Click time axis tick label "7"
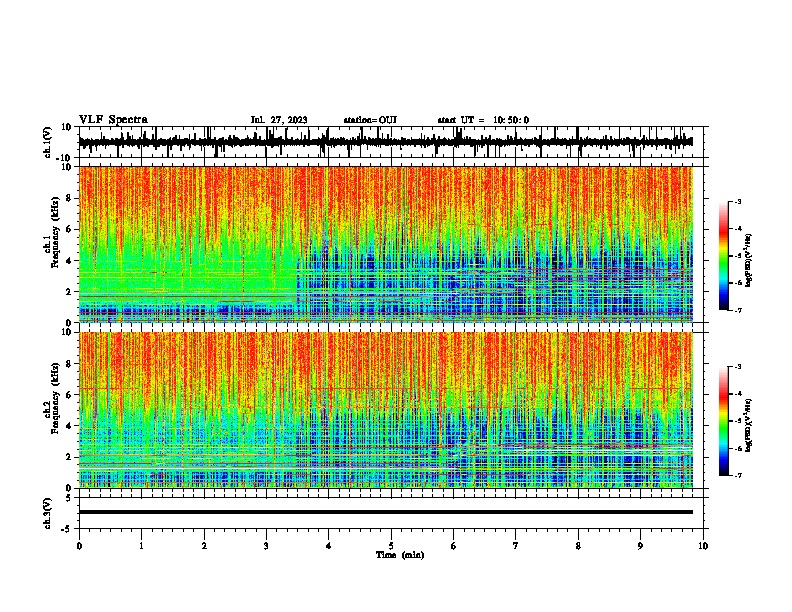Screen dimensions: 792x612 pos(516,546)
